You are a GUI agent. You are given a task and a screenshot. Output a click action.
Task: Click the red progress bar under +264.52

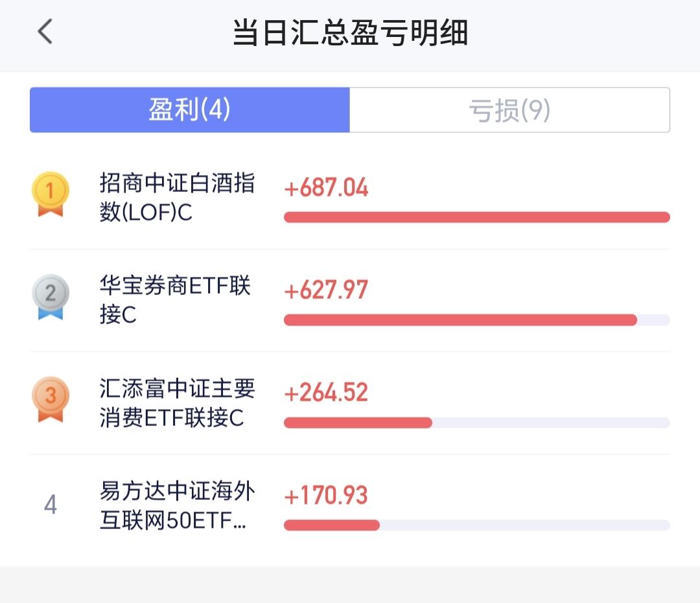358,423
